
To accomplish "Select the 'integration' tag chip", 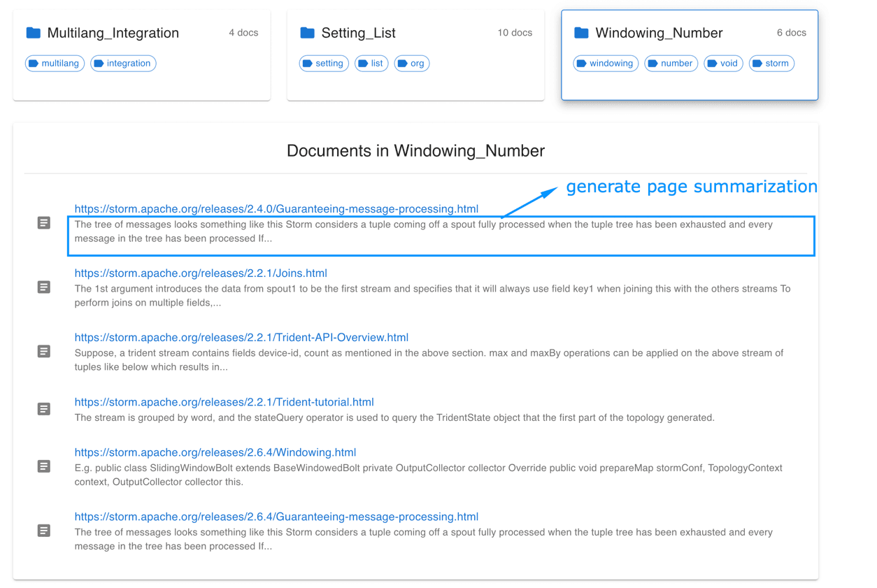I will click(x=123, y=64).
